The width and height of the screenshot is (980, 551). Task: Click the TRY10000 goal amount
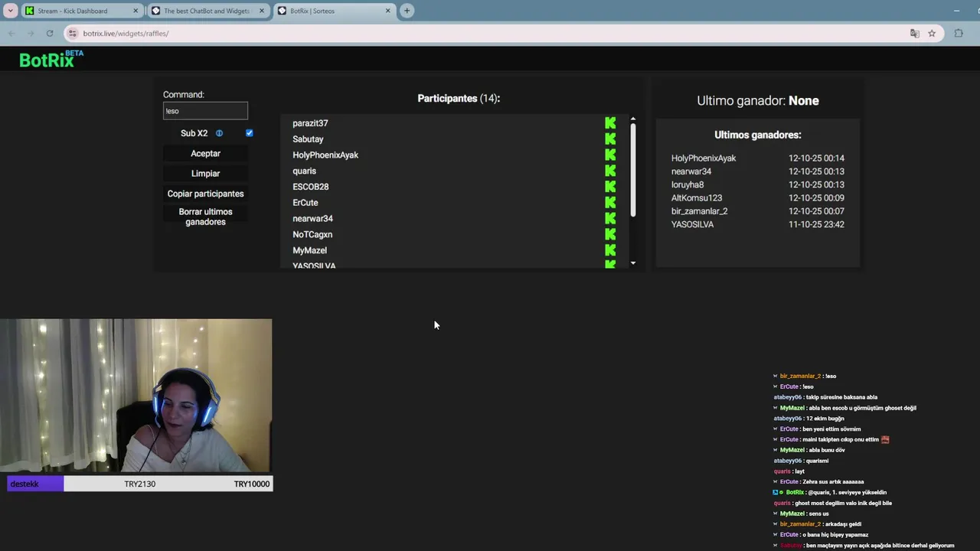pyautogui.click(x=252, y=484)
